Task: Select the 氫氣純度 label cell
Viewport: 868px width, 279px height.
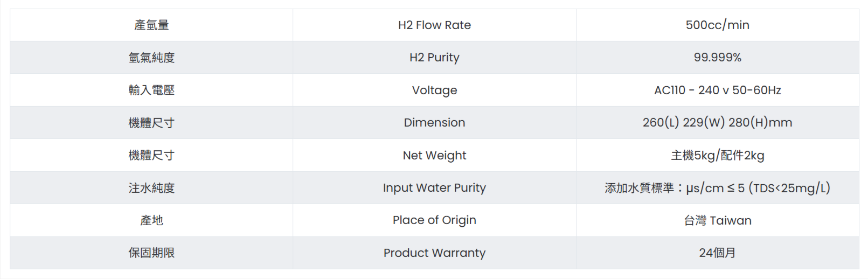Action: (151, 58)
